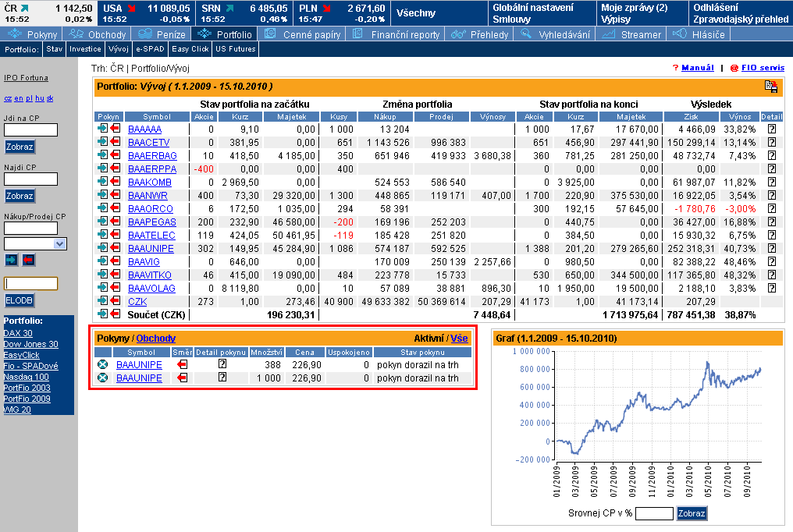Open detail icon for BAAAAA row
Image resolution: width=793 pixels, height=532 pixels.
(x=772, y=129)
